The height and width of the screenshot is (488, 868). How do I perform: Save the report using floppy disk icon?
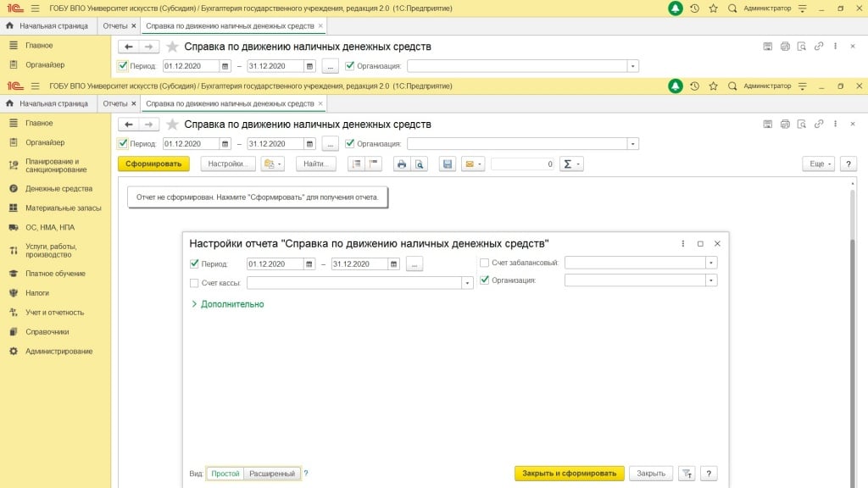tap(448, 164)
